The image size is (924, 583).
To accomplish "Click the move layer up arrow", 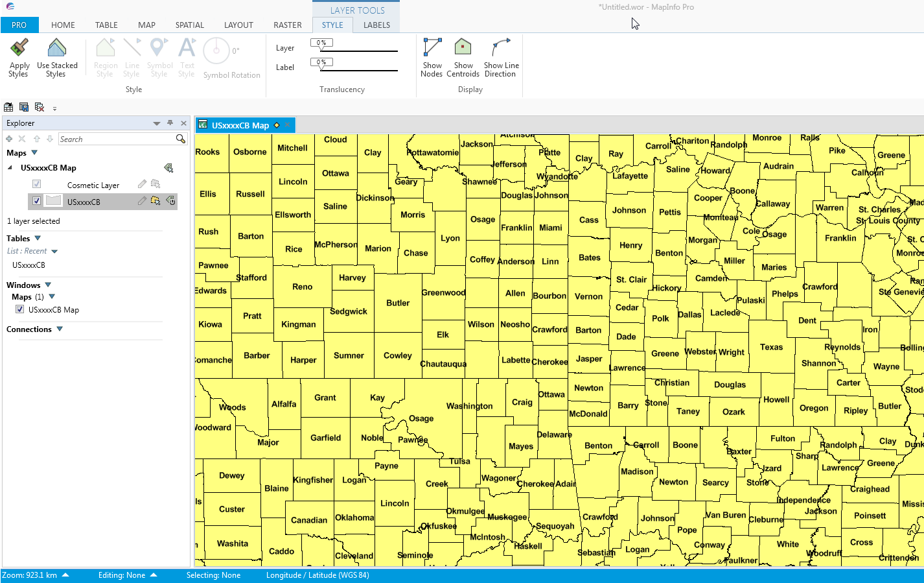I will 37,139.
